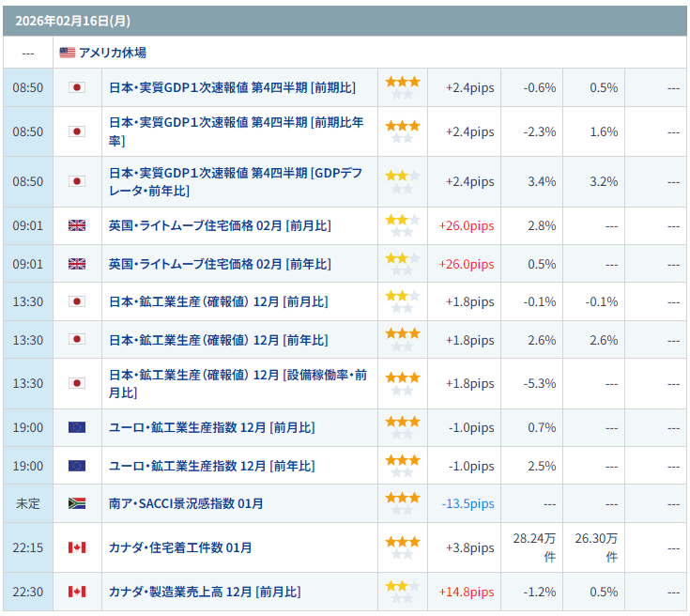Click the -13.5pips value for SACCI
This screenshot has height=616, width=690.
(x=468, y=503)
